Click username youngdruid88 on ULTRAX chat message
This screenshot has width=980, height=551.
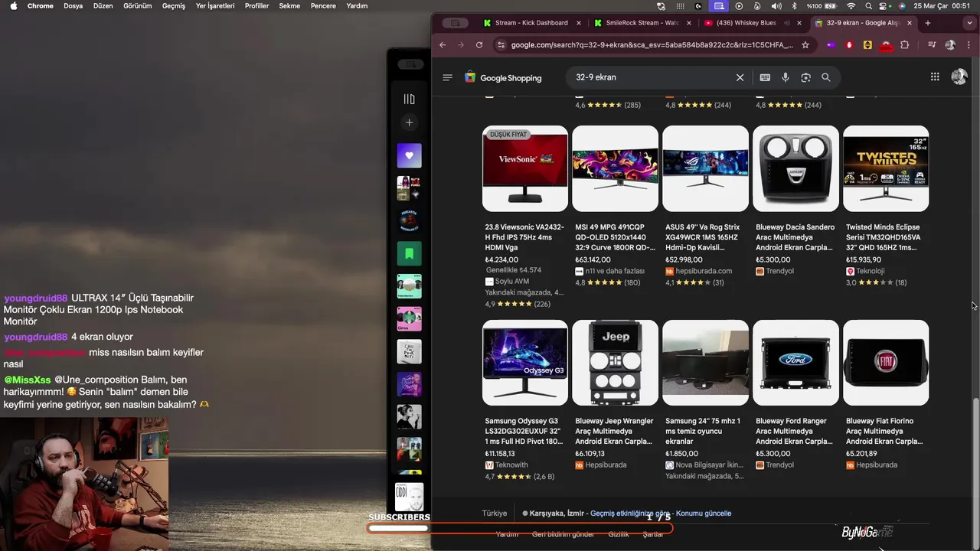(x=35, y=298)
